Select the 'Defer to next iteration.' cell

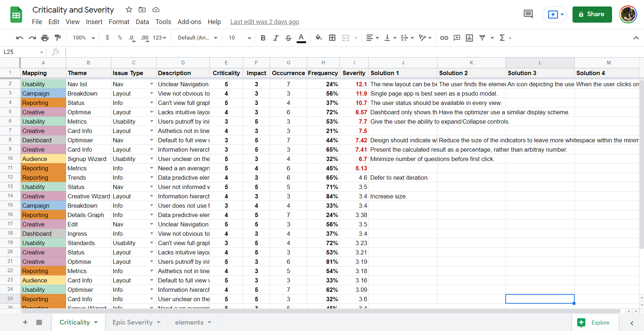pos(403,178)
